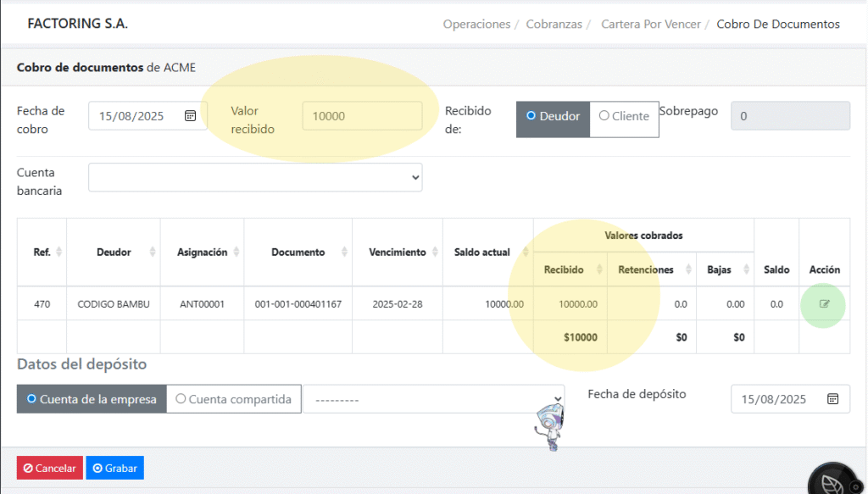Select the Deudor radio option
The height and width of the screenshot is (494, 868).
(x=553, y=116)
